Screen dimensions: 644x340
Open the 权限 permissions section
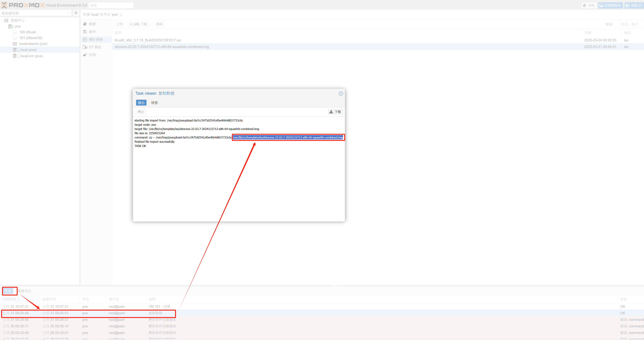[92, 55]
